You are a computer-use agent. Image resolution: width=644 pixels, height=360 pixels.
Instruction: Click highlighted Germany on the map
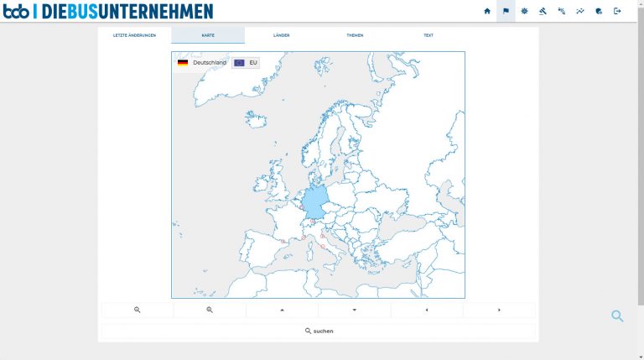(314, 203)
